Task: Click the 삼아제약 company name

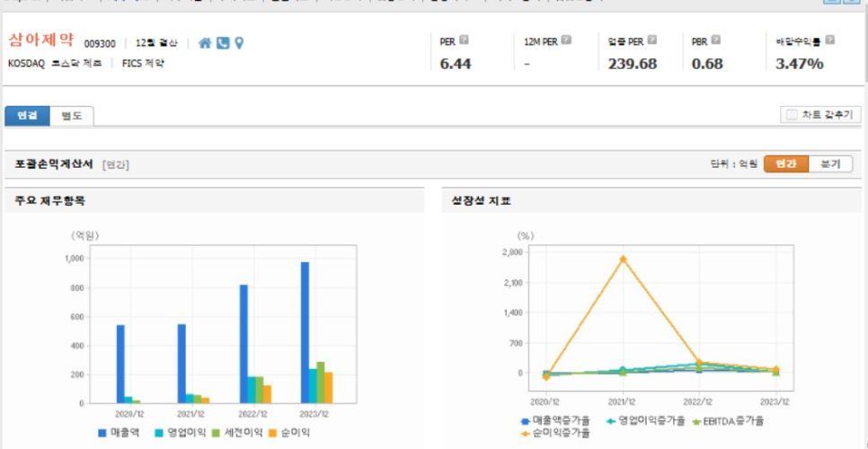Action: (x=42, y=41)
